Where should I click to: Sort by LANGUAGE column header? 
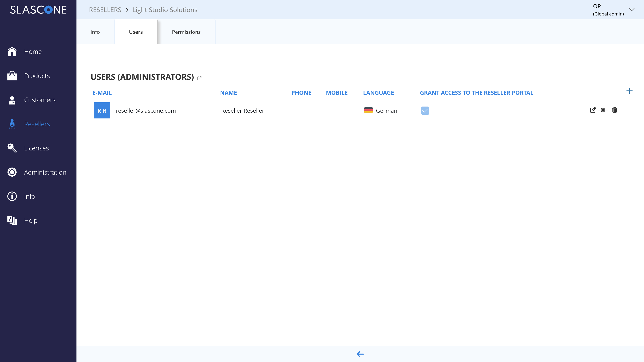click(x=379, y=93)
